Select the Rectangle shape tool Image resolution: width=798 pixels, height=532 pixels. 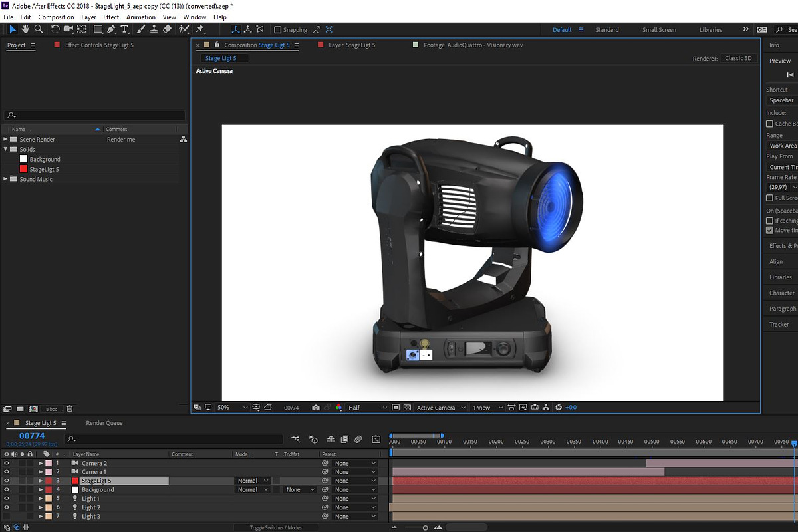(x=98, y=29)
